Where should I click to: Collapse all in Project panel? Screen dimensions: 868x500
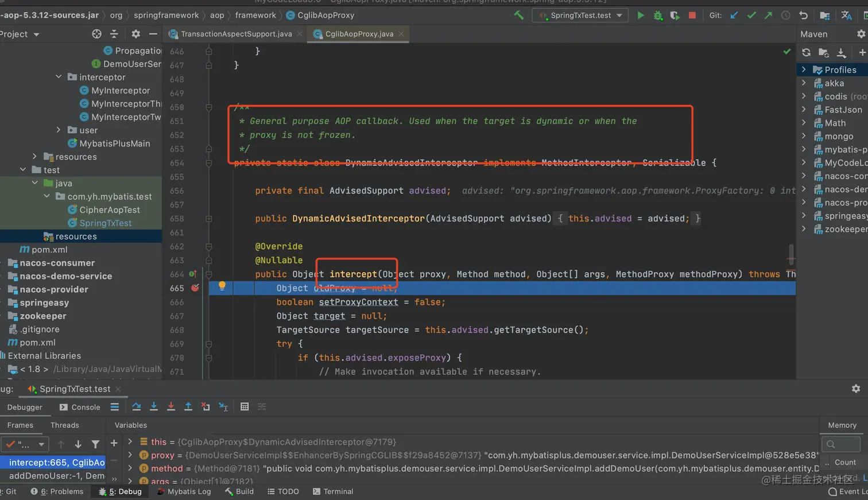pyautogui.click(x=114, y=34)
